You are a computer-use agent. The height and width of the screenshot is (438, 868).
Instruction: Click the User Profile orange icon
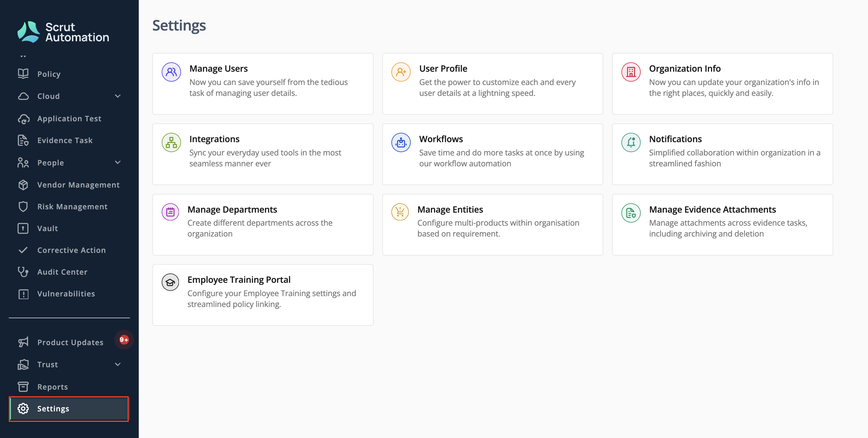[401, 72]
